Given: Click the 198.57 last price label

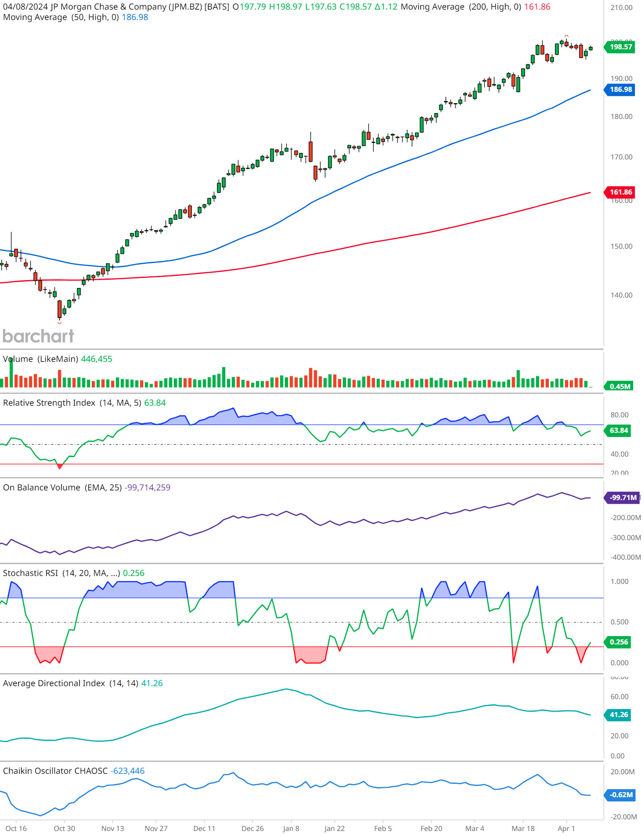Looking at the screenshot, I should tap(620, 47).
